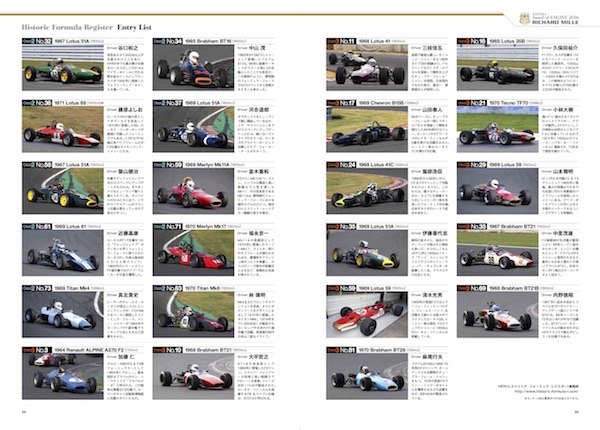Click the 1970 Tecno TF70 photo
The height and width of the screenshot is (430, 600).
point(497,129)
